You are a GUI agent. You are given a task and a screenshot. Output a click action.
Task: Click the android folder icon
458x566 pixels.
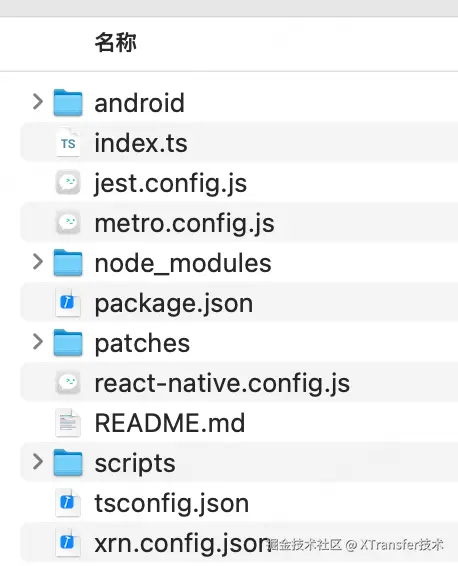(x=68, y=103)
